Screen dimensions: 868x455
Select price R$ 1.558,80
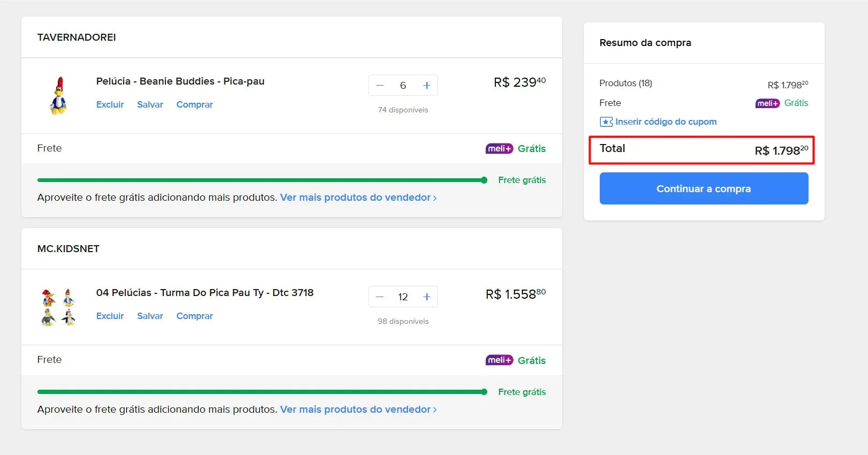pos(516,294)
